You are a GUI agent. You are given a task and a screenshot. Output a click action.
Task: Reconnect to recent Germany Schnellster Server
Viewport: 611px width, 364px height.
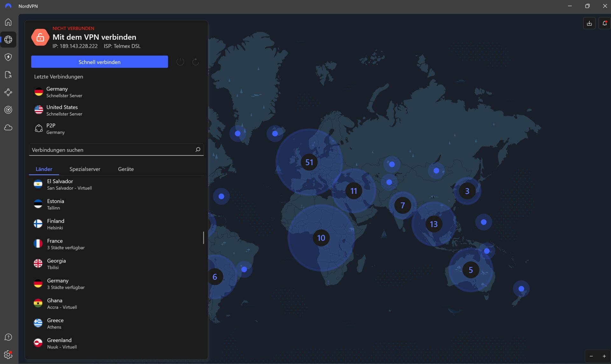click(x=116, y=92)
